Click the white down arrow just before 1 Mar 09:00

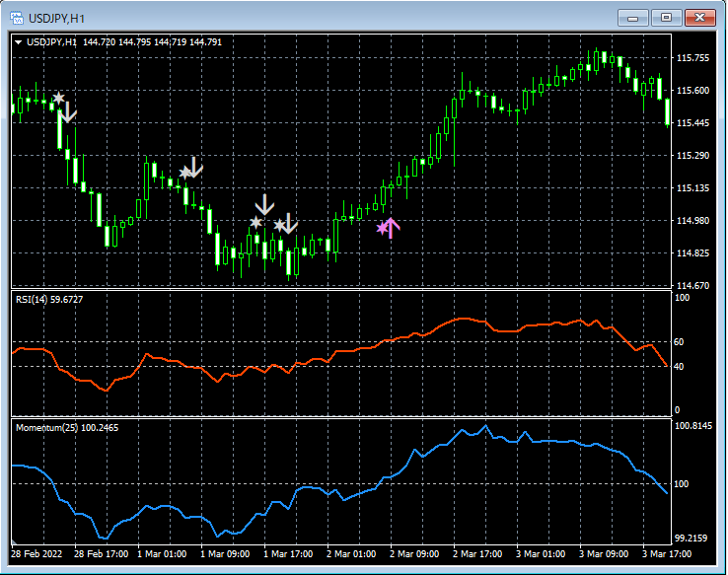point(194,167)
